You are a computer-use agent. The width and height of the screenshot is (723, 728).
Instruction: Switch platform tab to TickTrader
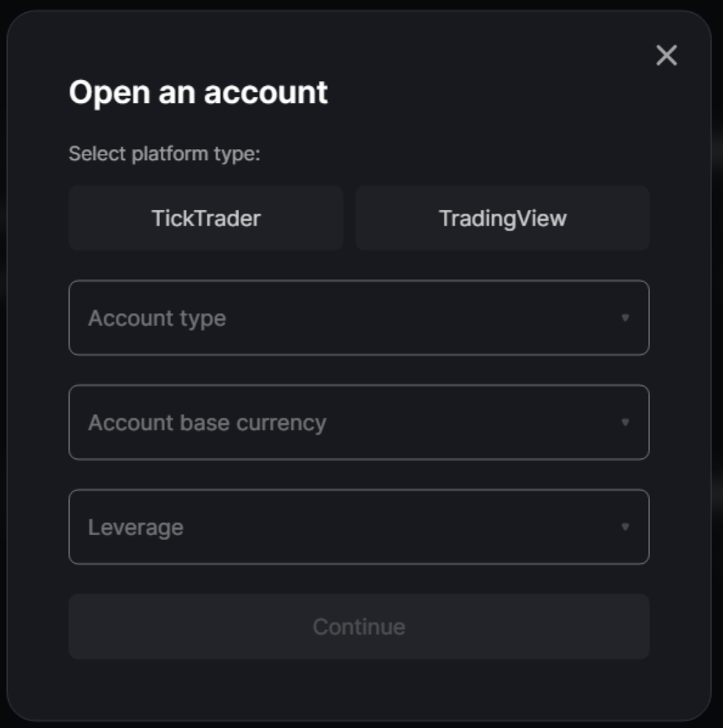(206, 218)
